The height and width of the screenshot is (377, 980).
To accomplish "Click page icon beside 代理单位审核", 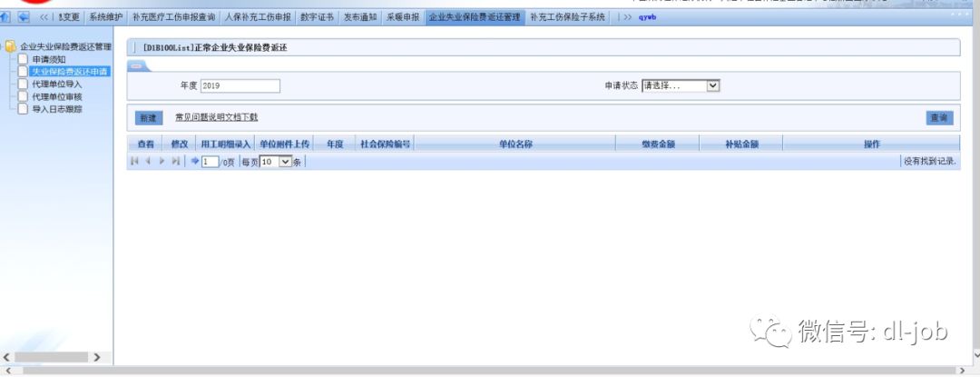I will (x=23, y=96).
